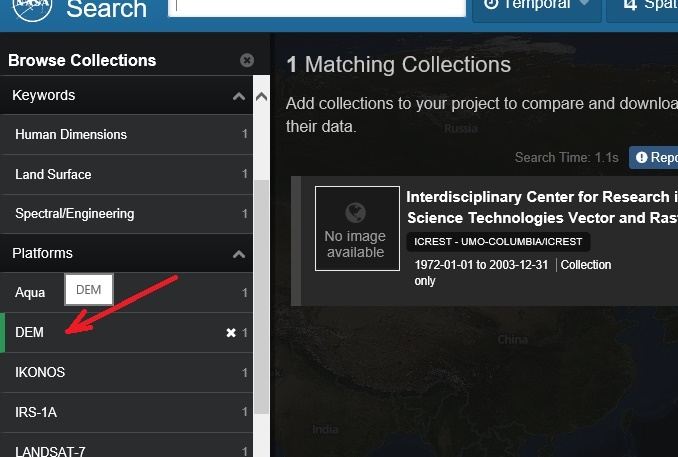Pick the IRS-1A platform
The image size is (678, 457).
tap(36, 412)
